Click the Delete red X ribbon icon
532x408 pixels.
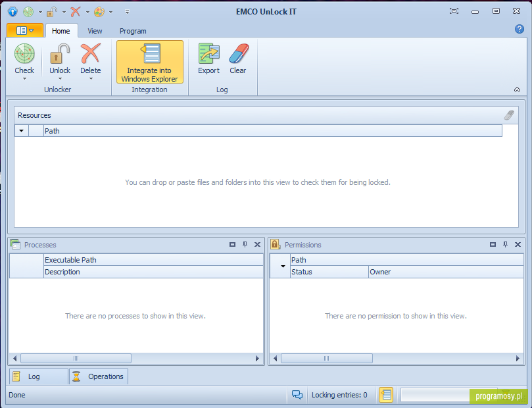90,53
